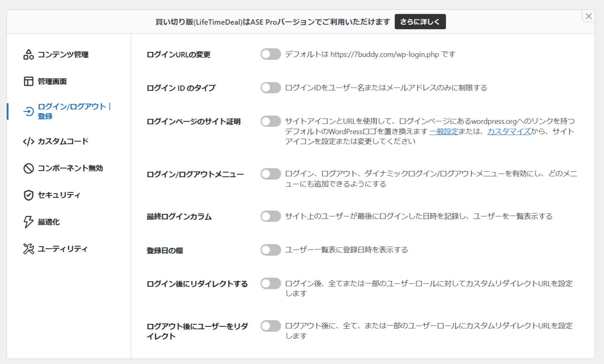
Task: Click the ログイン/ログアウト arrow icon
Action: 29,112
